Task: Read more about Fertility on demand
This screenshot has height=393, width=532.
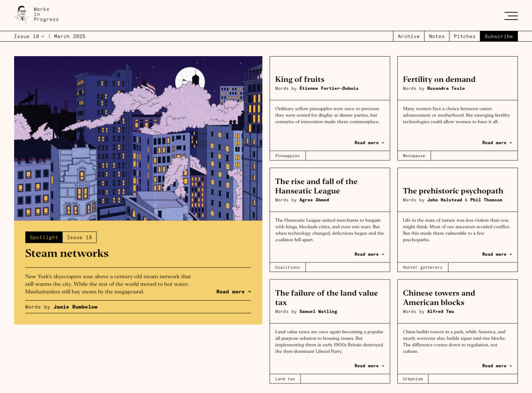Action: click(x=497, y=142)
